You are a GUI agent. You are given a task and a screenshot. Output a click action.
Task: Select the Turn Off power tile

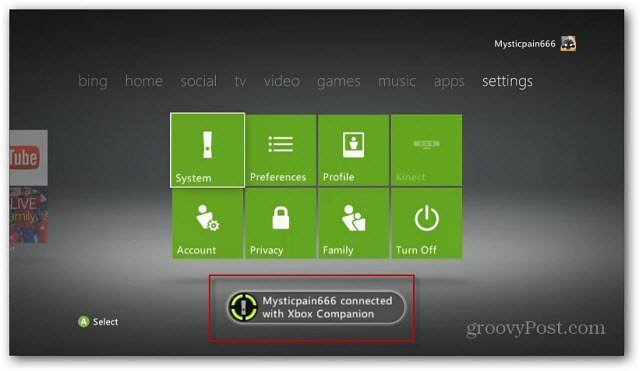pos(427,223)
